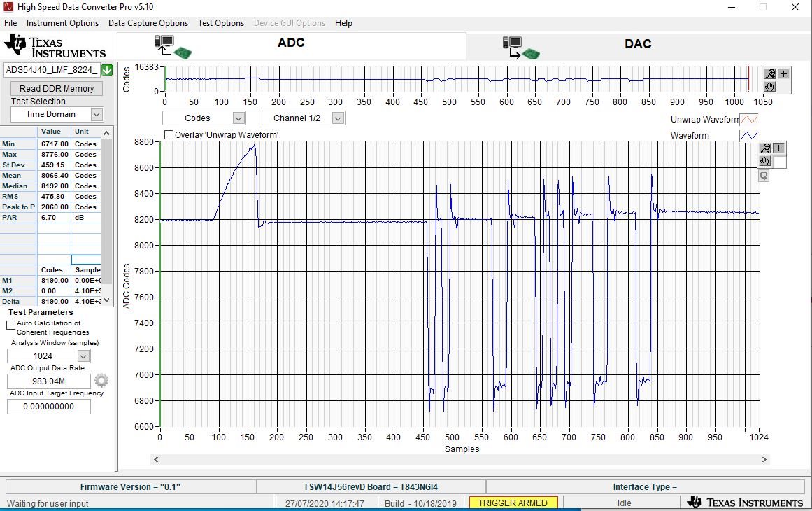Click the ADS54J40_LMF_8224 device selector field

[52, 70]
